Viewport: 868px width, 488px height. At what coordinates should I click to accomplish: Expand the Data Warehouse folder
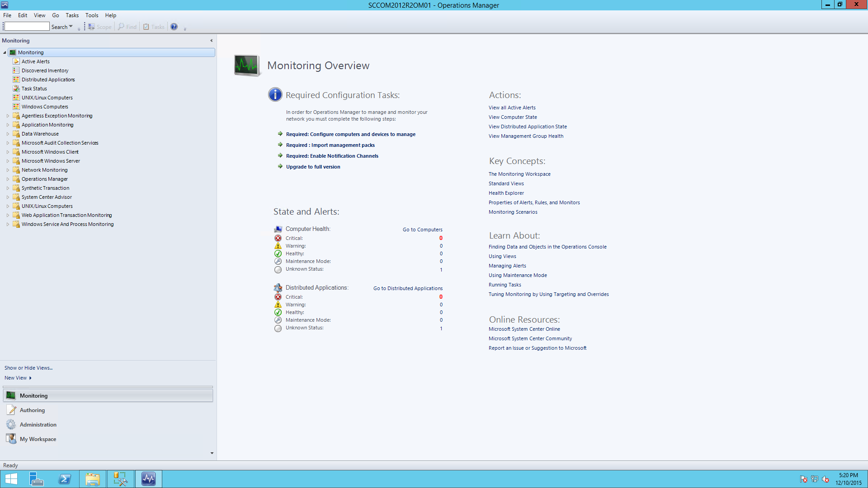coord(7,133)
